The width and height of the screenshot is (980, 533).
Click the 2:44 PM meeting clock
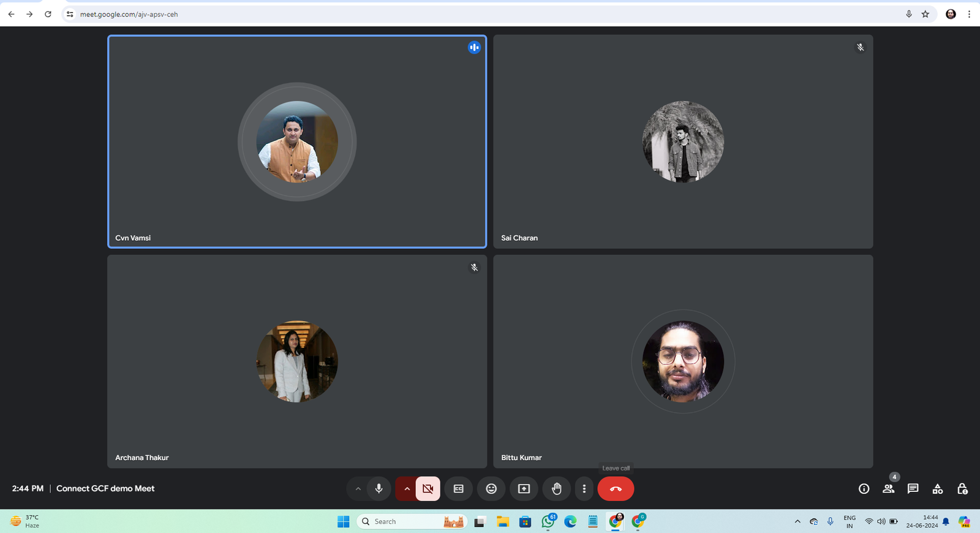pyautogui.click(x=28, y=488)
